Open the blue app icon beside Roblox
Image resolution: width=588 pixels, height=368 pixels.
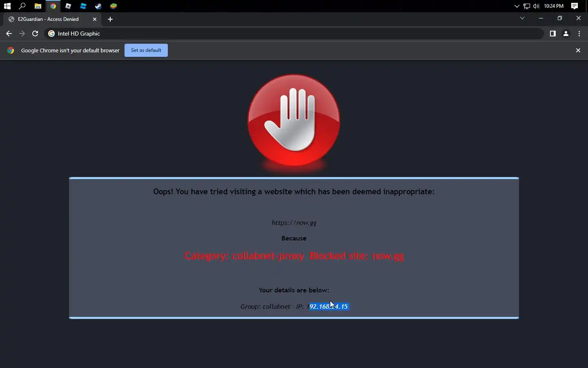(83, 6)
